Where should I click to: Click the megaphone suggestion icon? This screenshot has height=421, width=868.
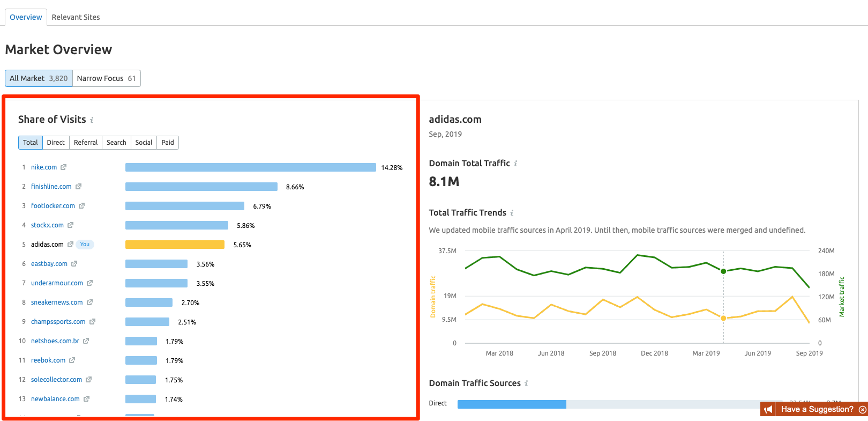[768, 409]
